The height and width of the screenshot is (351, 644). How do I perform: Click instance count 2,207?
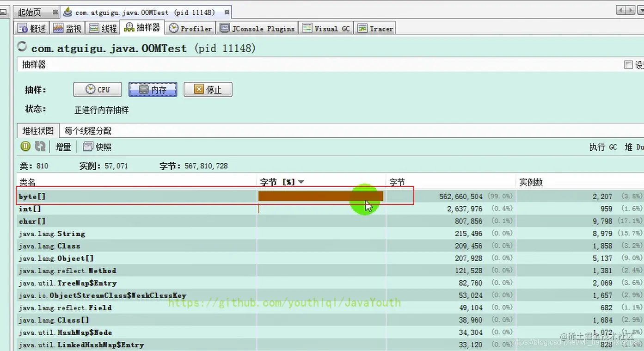point(602,197)
